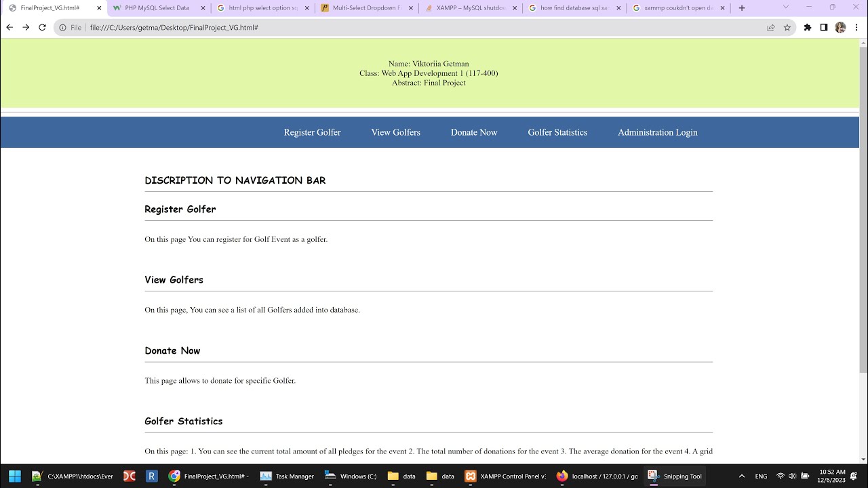Go forward with the browser arrow
Viewport: 868px width, 488px height.
(x=26, y=27)
